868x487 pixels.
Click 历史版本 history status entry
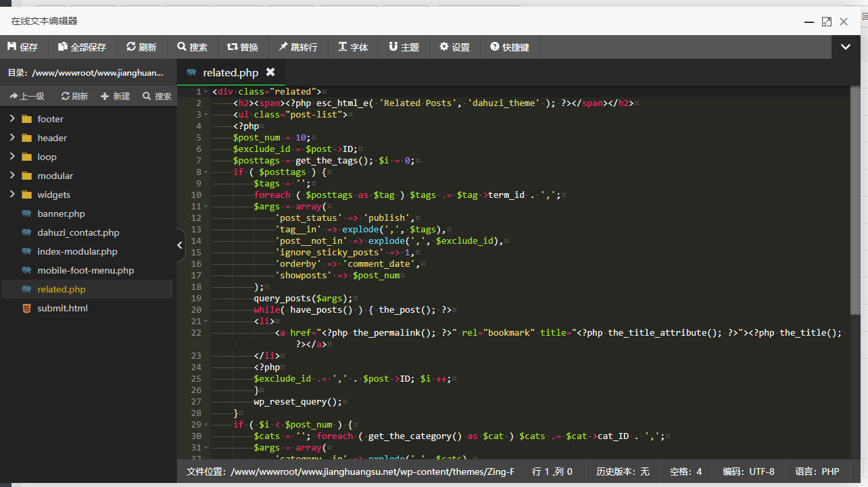[623, 471]
